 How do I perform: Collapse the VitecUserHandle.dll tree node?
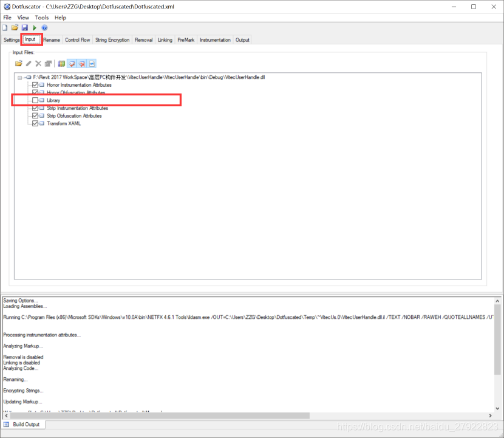[19, 78]
